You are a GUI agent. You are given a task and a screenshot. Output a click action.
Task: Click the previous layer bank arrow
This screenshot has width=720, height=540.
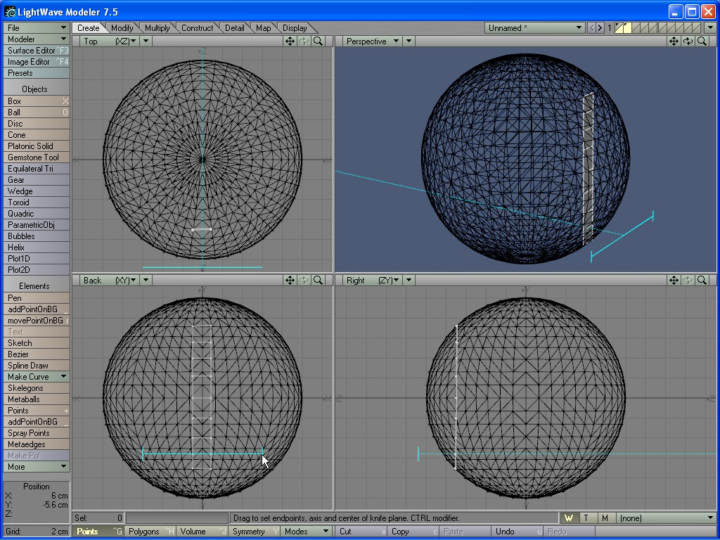point(592,28)
